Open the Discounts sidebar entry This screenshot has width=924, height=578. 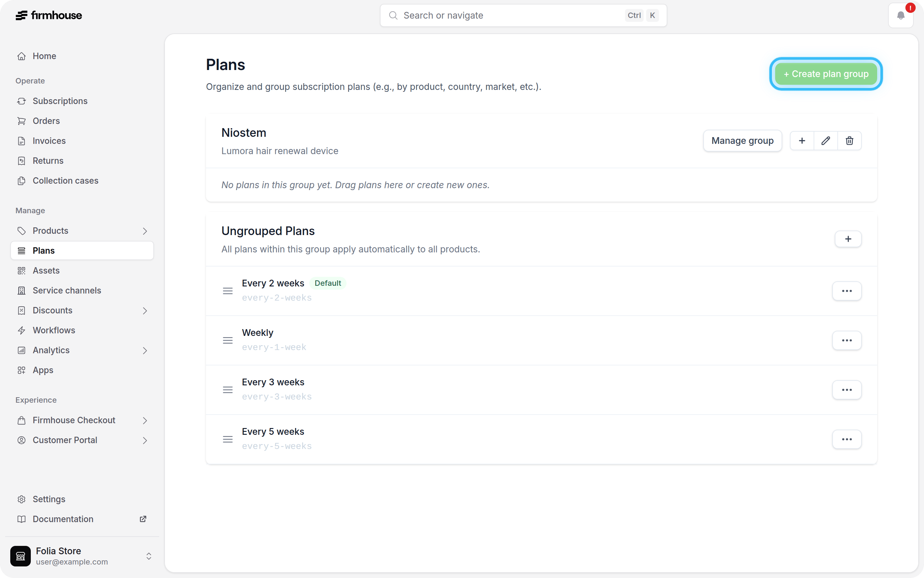[x=82, y=311]
